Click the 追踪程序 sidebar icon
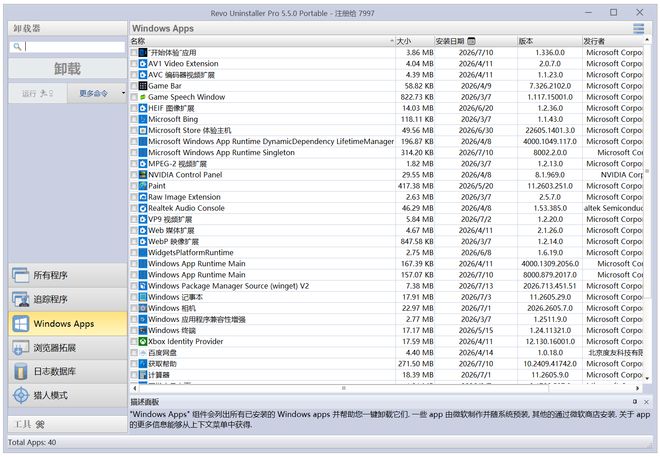 21,299
